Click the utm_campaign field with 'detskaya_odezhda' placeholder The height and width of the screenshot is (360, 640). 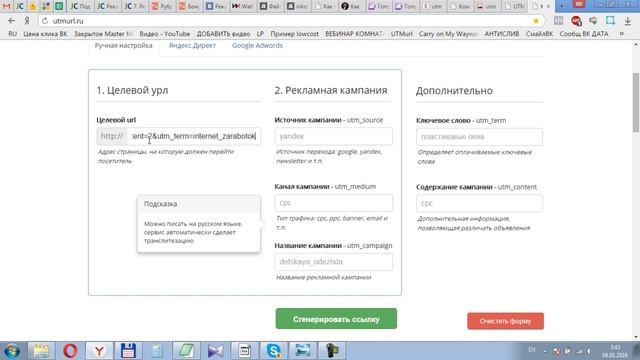333,262
